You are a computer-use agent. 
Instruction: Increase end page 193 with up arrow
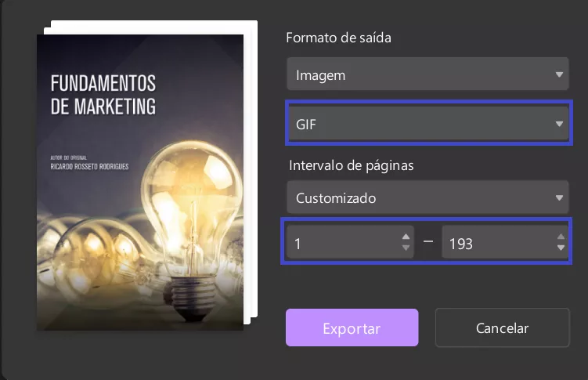[x=561, y=237]
